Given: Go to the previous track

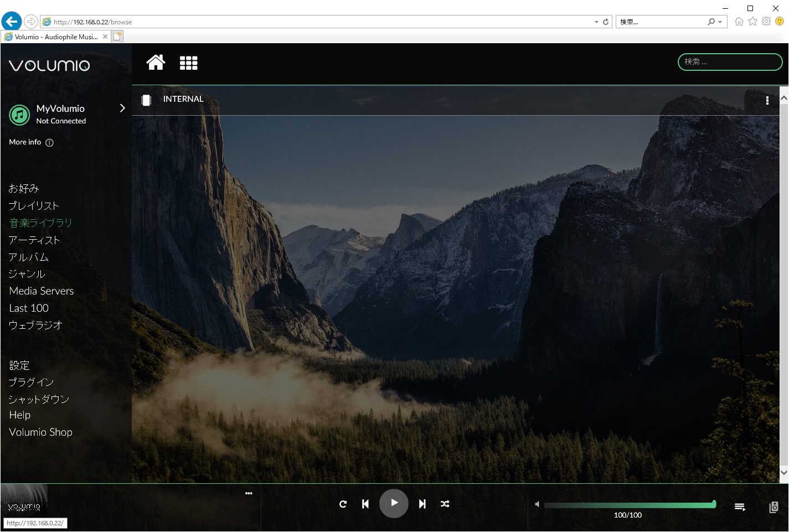Looking at the screenshot, I should (x=365, y=504).
